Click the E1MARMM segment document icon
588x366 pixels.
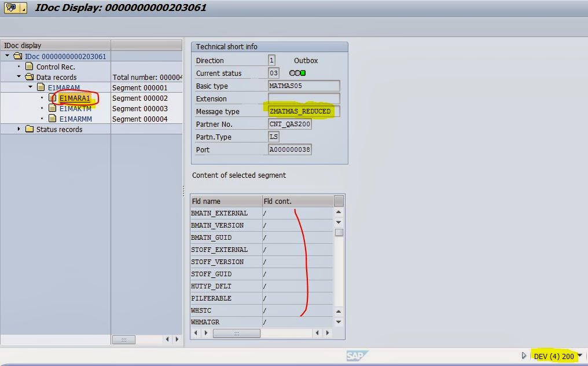pyautogui.click(x=53, y=119)
